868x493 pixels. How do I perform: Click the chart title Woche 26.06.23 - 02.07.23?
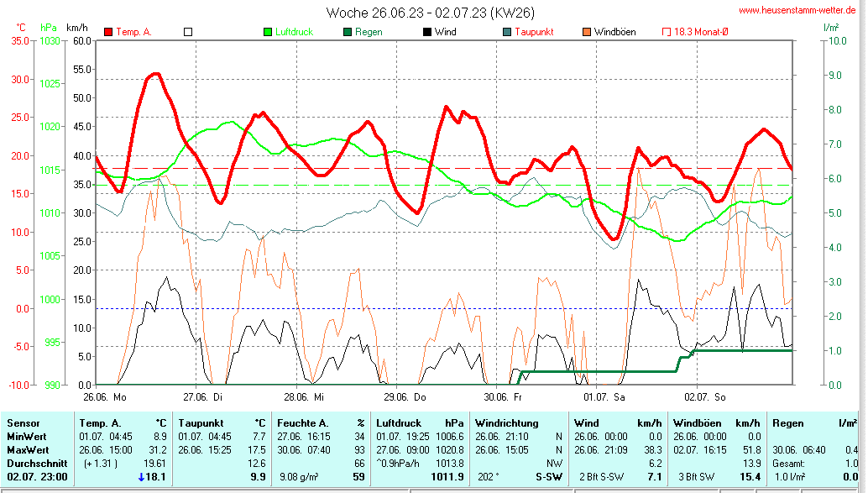tap(430, 13)
